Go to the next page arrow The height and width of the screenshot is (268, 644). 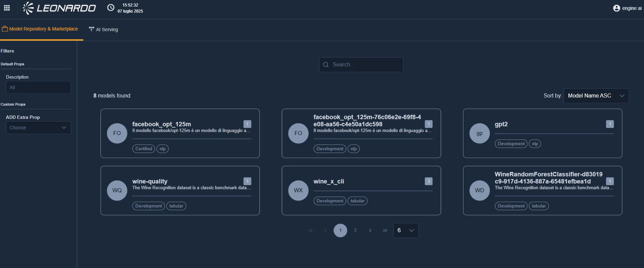click(x=370, y=231)
